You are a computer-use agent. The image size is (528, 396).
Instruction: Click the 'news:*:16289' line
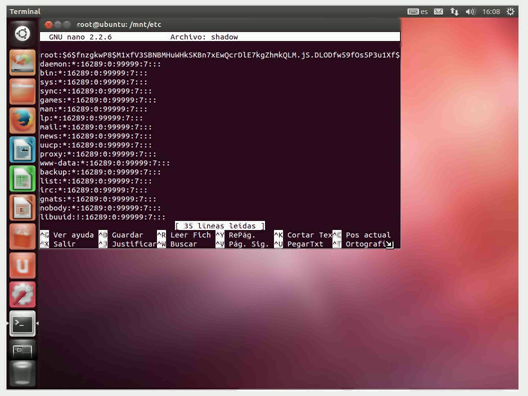point(96,136)
